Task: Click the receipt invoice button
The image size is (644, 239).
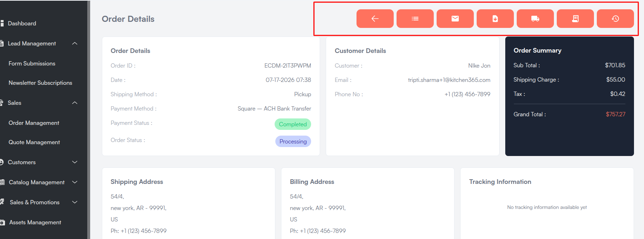Action: [575, 19]
